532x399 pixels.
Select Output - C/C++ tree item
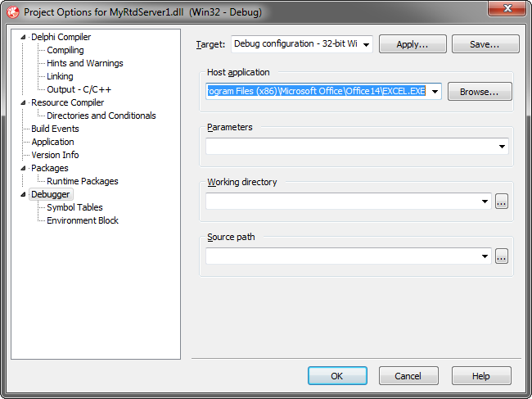pos(79,89)
